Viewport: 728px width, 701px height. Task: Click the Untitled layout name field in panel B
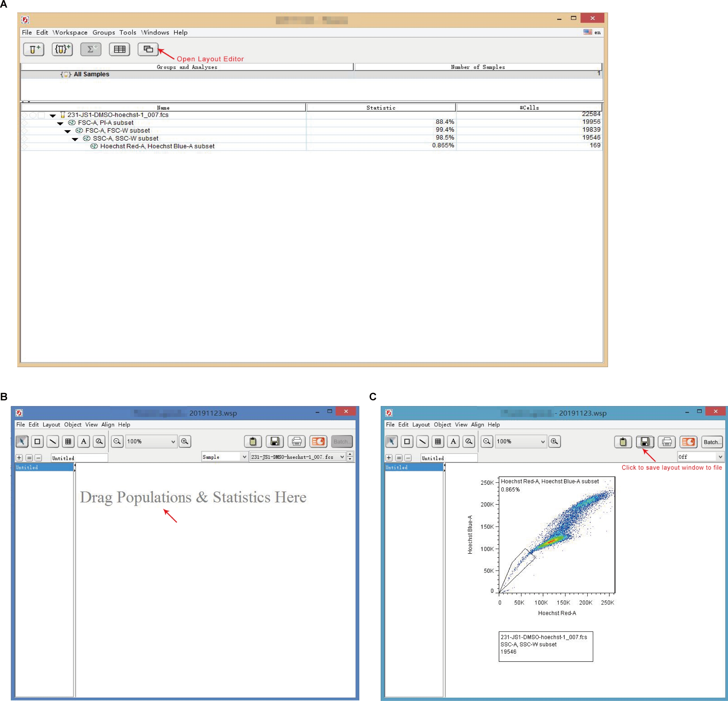pyautogui.click(x=79, y=458)
